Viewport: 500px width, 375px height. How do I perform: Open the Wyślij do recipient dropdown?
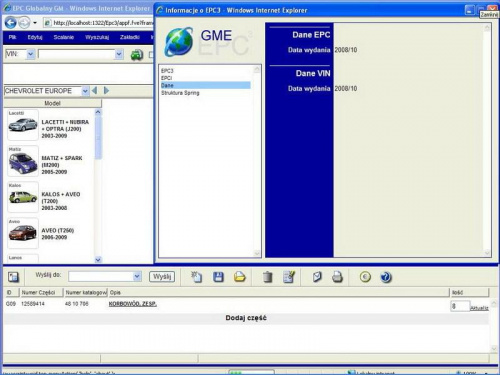[x=137, y=276]
